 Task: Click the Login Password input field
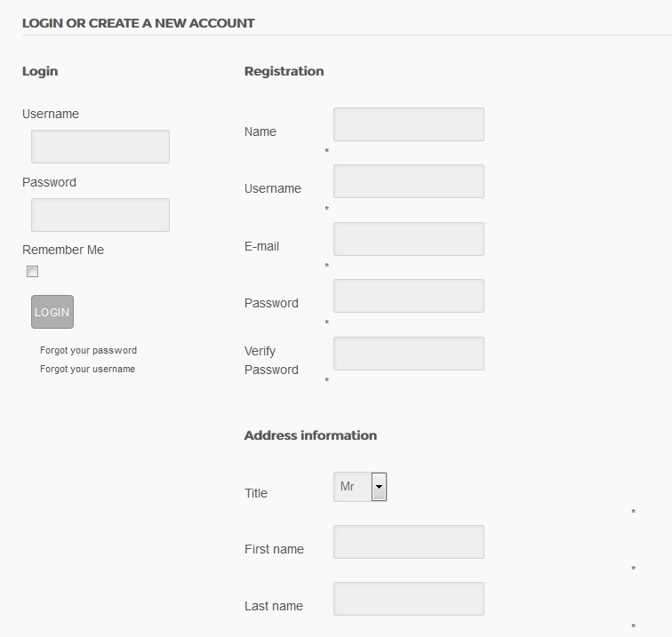[x=100, y=215]
